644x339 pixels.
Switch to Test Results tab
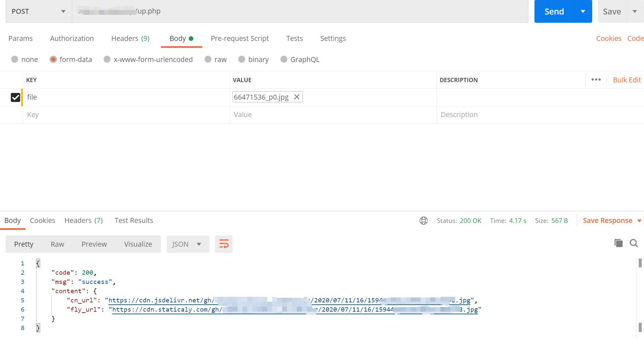[x=134, y=220]
